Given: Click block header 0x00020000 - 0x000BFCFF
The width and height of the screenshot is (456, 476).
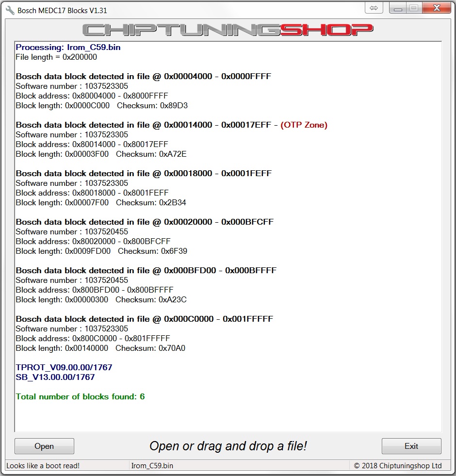Looking at the screenshot, I should 145,222.
